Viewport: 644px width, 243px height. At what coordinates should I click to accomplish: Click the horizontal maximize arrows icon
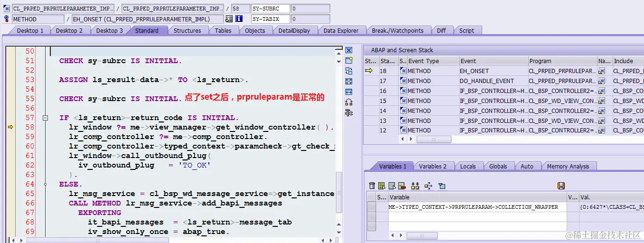click(x=349, y=92)
